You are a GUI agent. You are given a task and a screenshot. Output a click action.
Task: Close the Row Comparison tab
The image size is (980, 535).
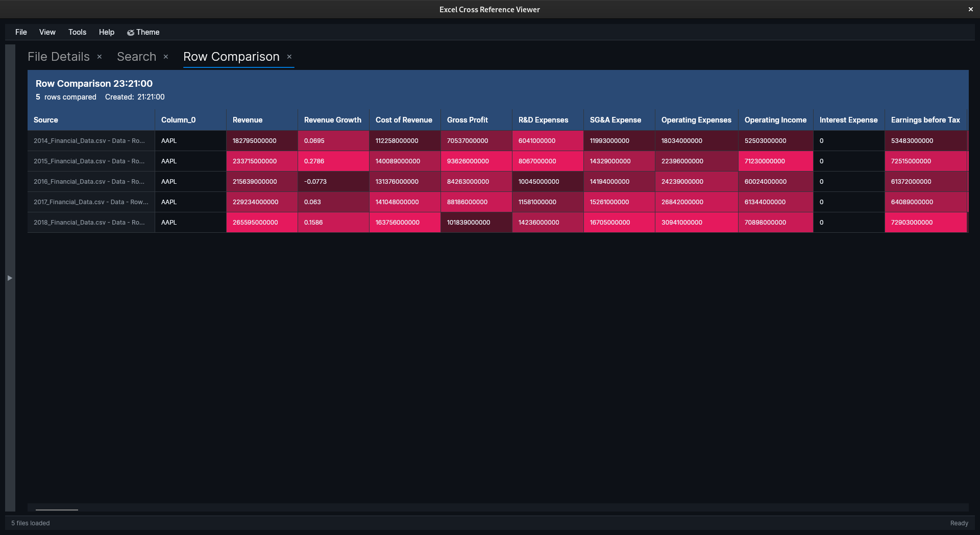coord(289,57)
